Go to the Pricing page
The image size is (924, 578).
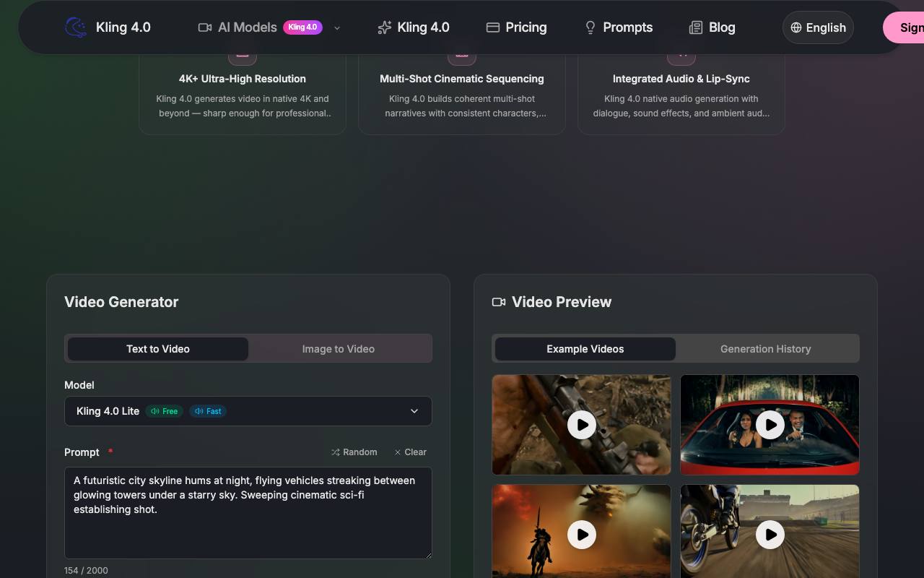point(517,27)
